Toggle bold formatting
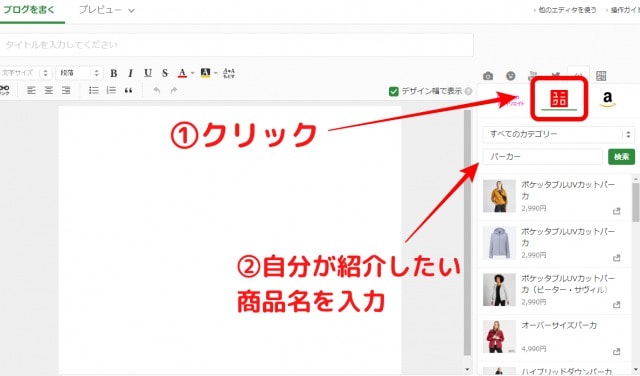Image resolution: width=640 pixels, height=376 pixels. pyautogui.click(x=114, y=73)
